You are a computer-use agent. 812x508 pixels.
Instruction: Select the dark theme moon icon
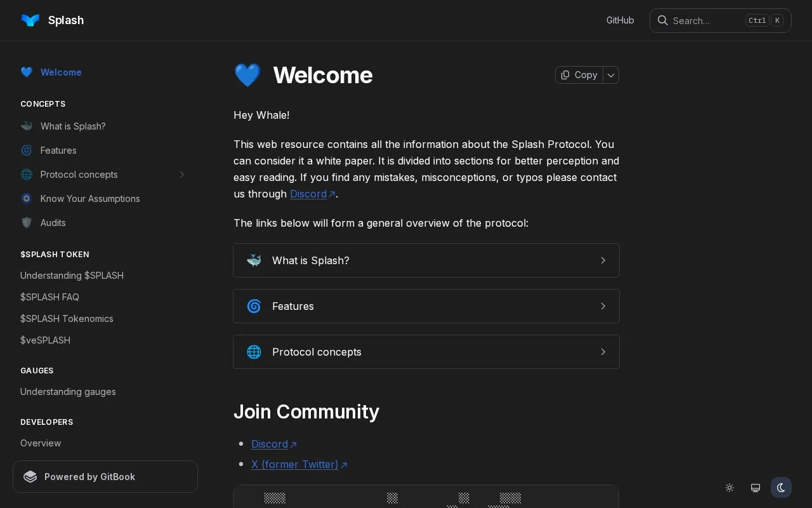[781, 488]
